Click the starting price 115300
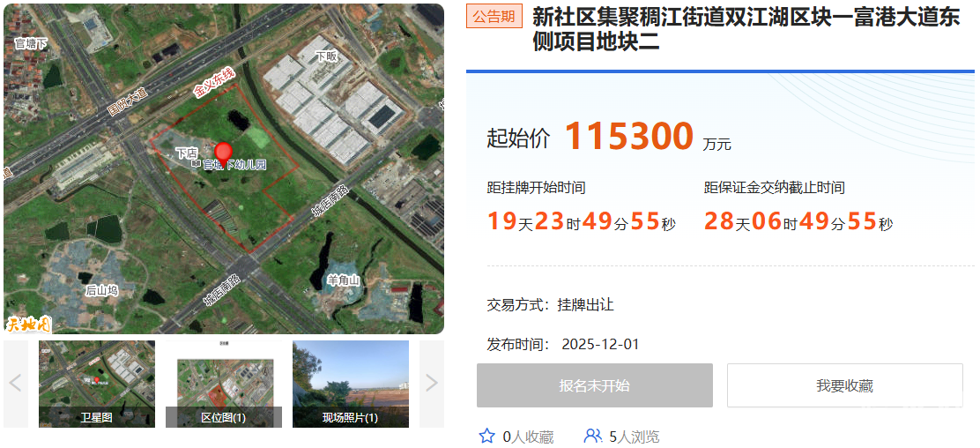 pos(629,136)
